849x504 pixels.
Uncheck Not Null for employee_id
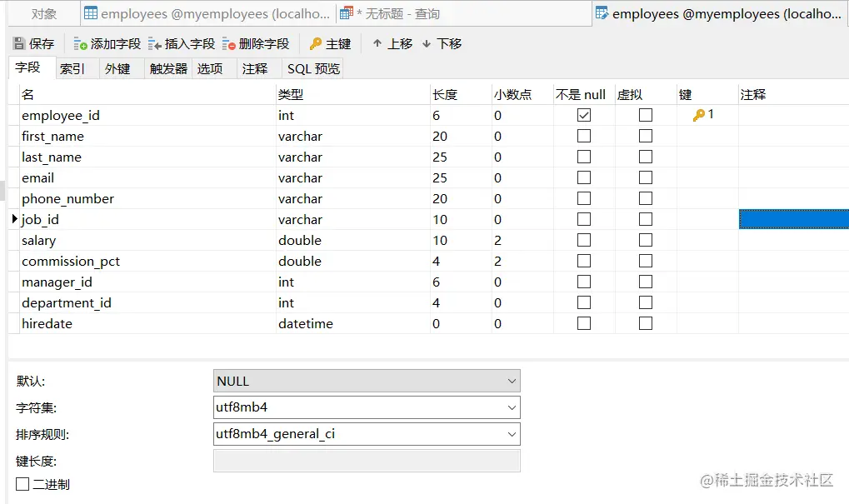(x=584, y=115)
